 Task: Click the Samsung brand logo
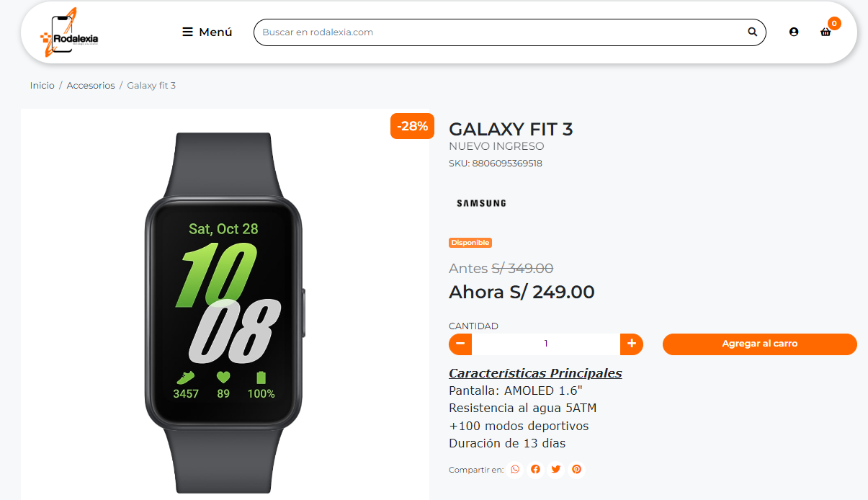[x=481, y=203]
